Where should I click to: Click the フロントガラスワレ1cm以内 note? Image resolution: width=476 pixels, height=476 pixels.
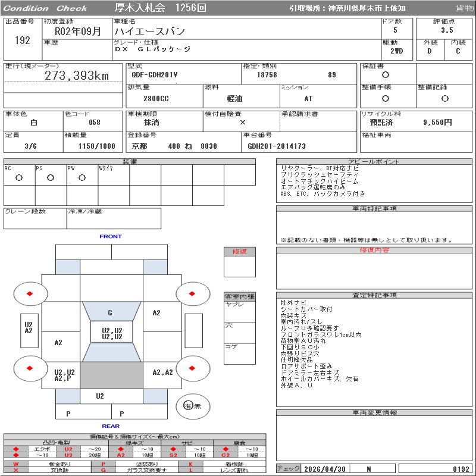click(x=321, y=334)
